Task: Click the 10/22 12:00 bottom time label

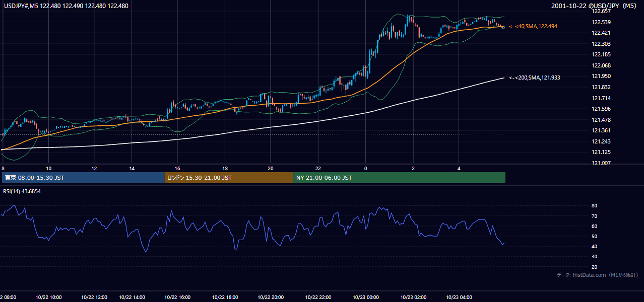Action: coord(93,297)
